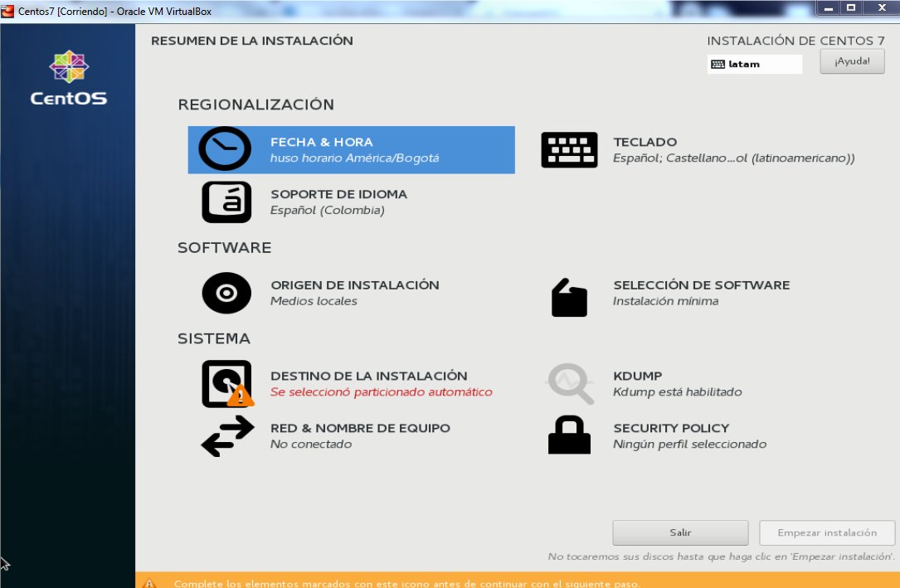Click 'Kdump está habilitado' text

(678, 391)
